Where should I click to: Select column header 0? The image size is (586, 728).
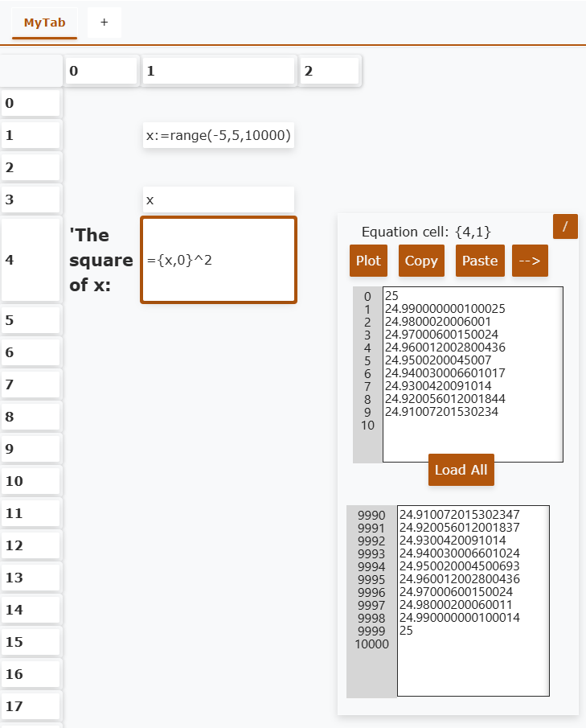(x=101, y=71)
